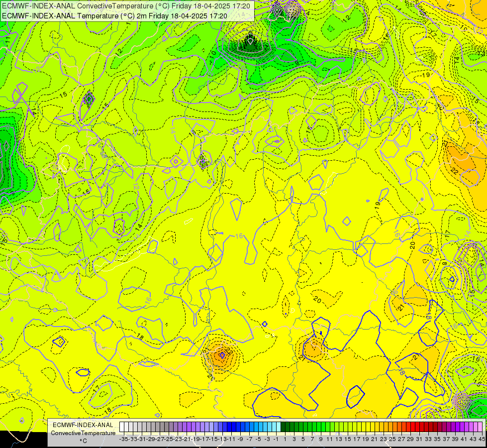The height and width of the screenshot is (448, 487).
Task: Click the -35 value on legend scale
Action: 124,439
